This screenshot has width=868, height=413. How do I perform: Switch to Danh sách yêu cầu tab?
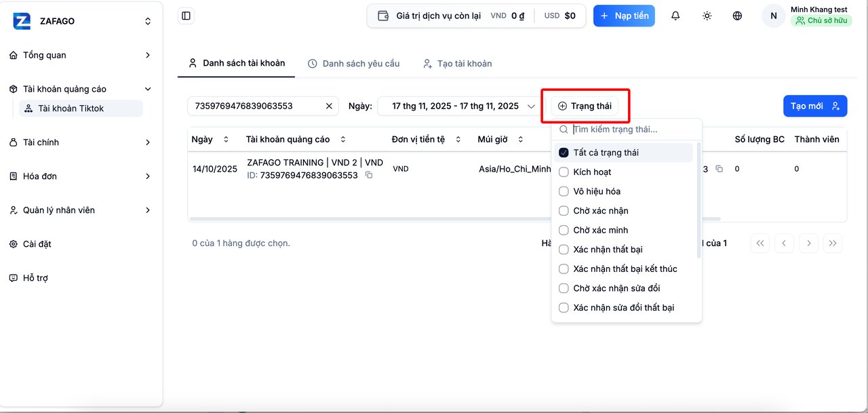click(353, 63)
